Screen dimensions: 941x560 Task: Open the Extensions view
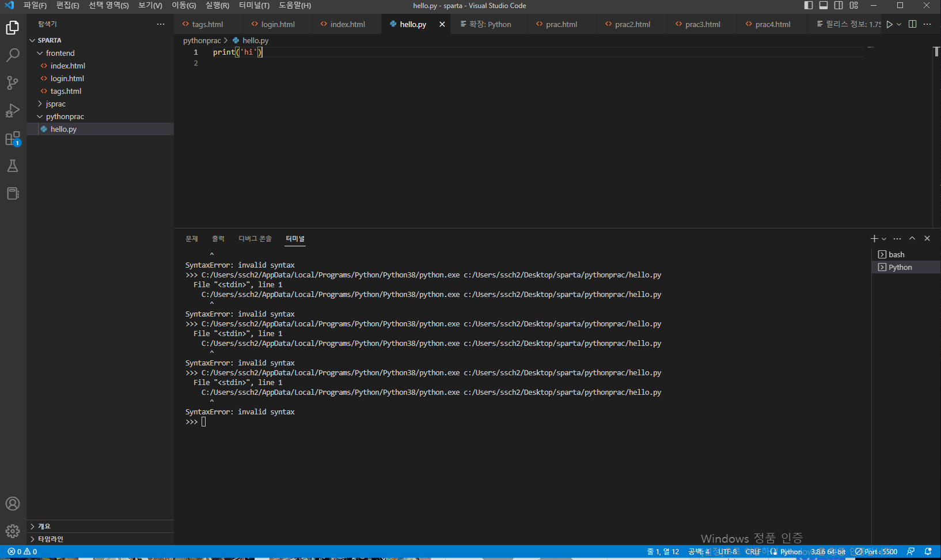13,138
